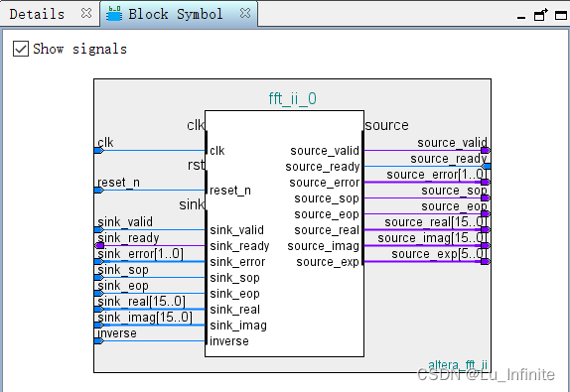The image size is (570, 392).
Task: Click the source_error[1..0] port arrow
Action: [x=486, y=182]
